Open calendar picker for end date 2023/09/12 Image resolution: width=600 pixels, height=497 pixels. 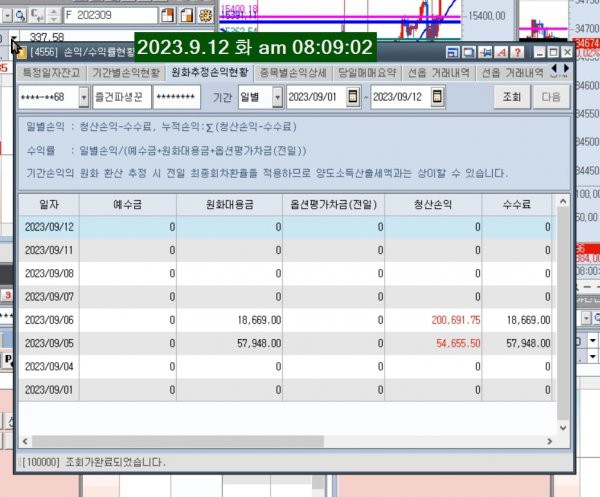pos(437,97)
